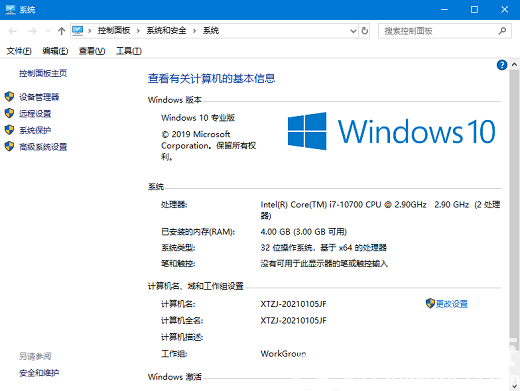Select 系统 breadcrumb in address bar
Screen dimensions: 520x391
point(211,31)
